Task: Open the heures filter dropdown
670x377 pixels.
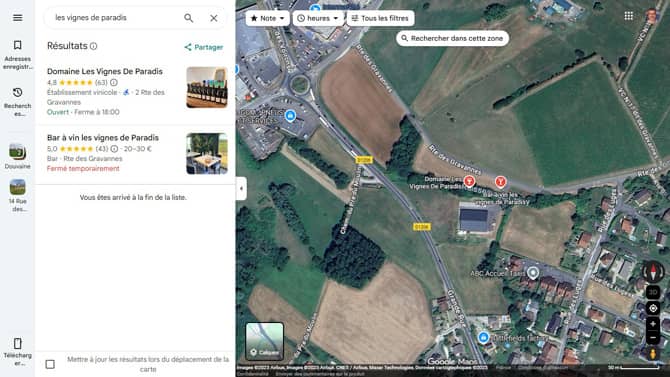Action: tap(318, 18)
